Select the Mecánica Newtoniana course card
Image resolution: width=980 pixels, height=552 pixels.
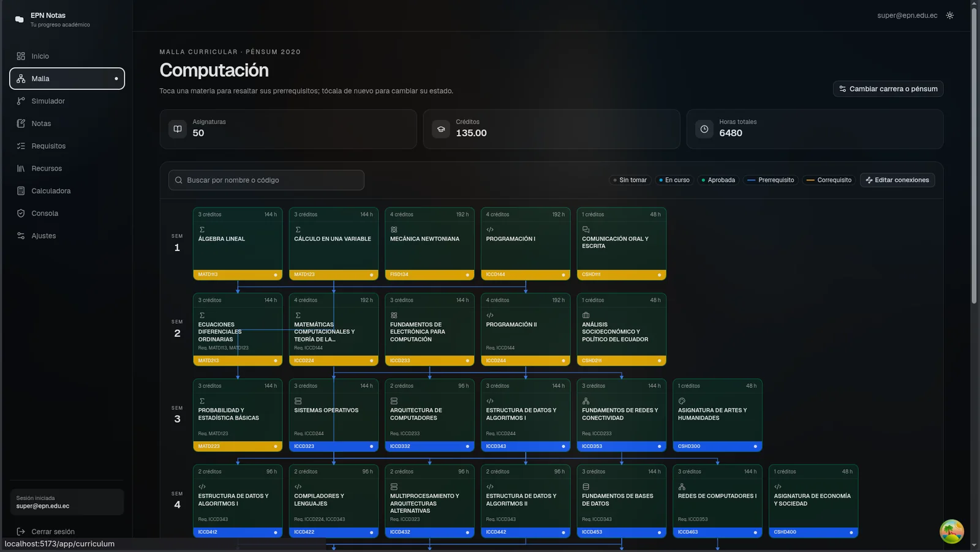(429, 244)
